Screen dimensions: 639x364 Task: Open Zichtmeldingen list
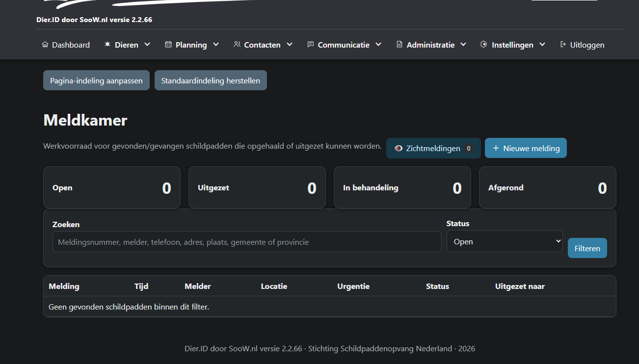[x=433, y=148]
